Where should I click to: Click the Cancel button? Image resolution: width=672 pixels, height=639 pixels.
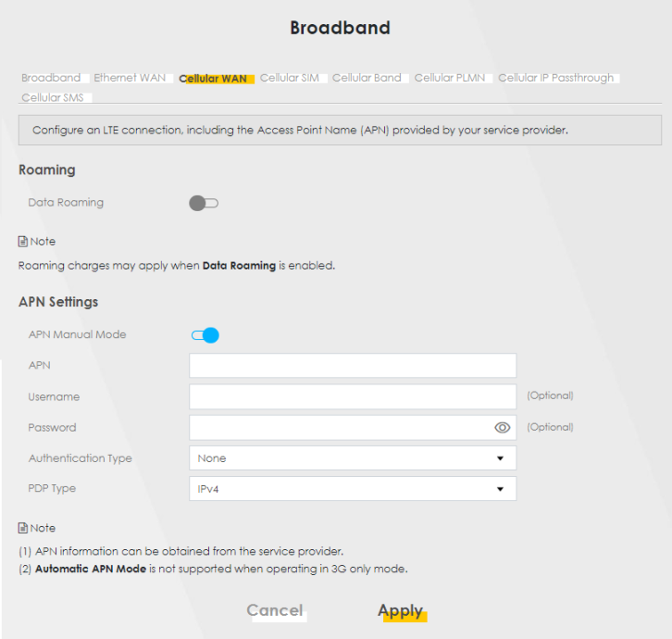pos(275,610)
